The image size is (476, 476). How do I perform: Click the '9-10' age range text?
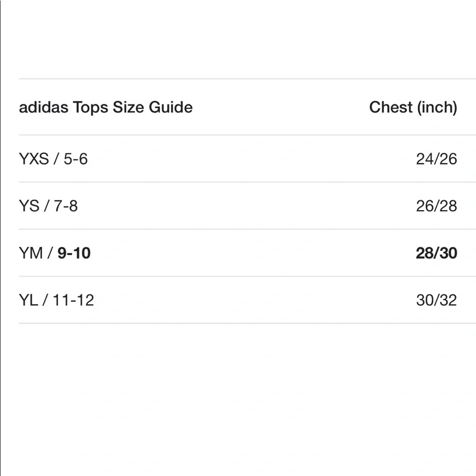coord(74,253)
